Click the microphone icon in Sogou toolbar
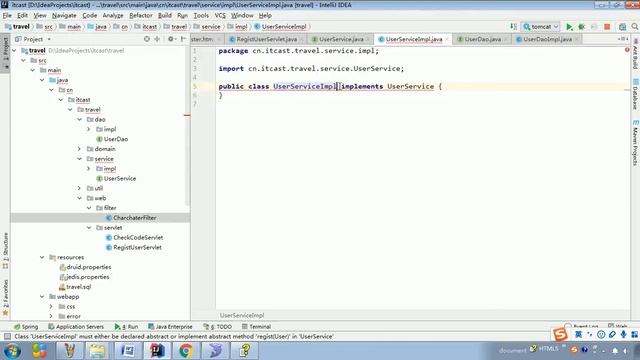Image resolution: width=640 pixels, height=360 pixels. coord(623,334)
